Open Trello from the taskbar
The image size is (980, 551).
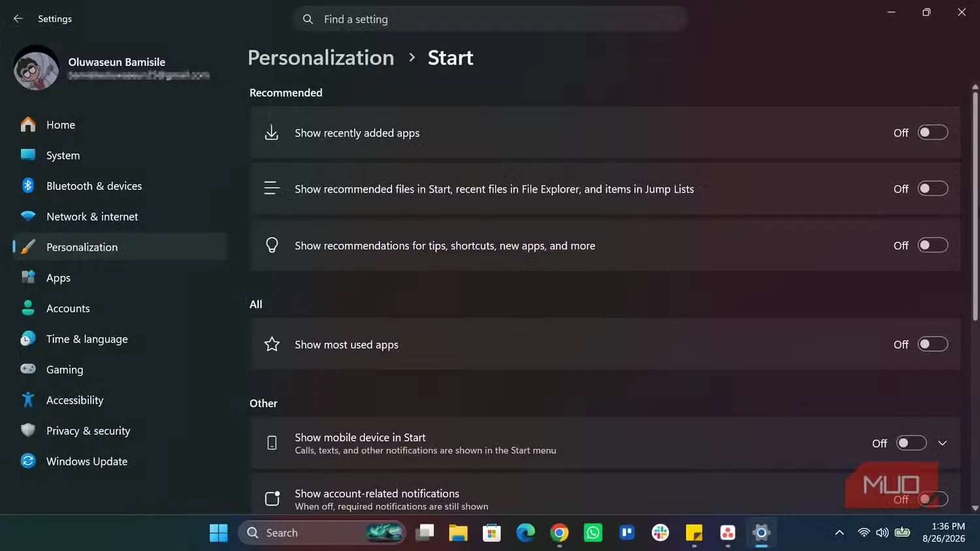point(627,533)
